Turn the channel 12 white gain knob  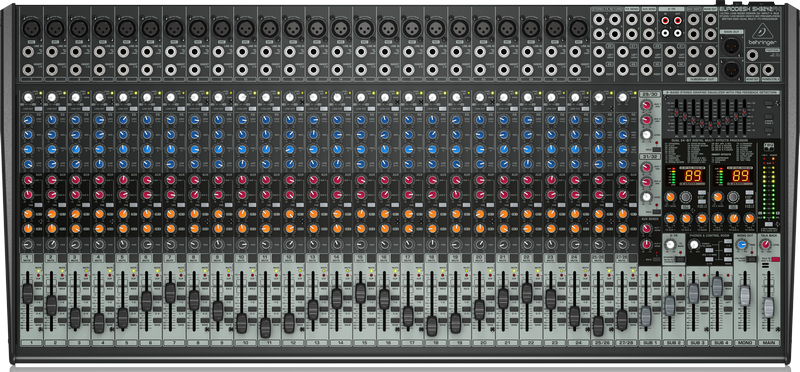(x=290, y=97)
